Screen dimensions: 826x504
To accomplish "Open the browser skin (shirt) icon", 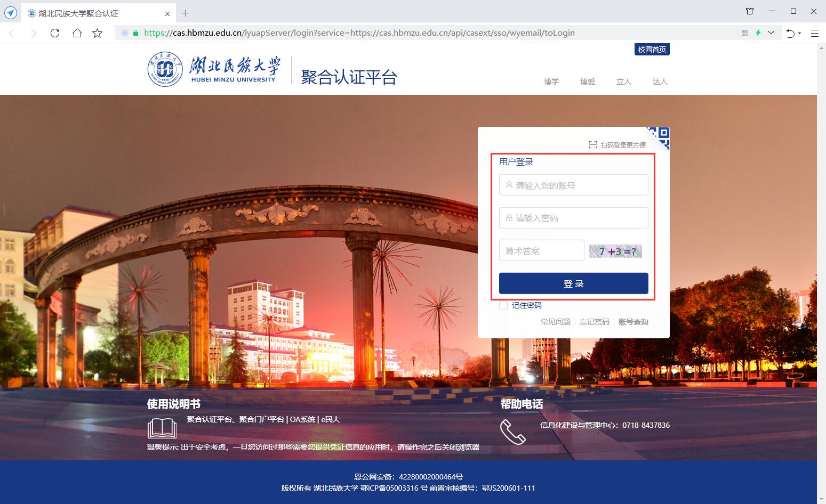I will 750,11.
